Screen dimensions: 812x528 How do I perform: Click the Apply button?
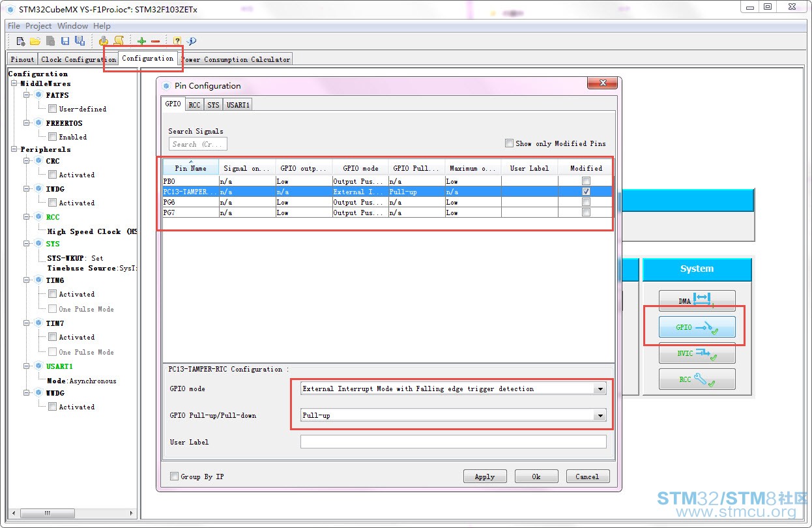(x=485, y=477)
